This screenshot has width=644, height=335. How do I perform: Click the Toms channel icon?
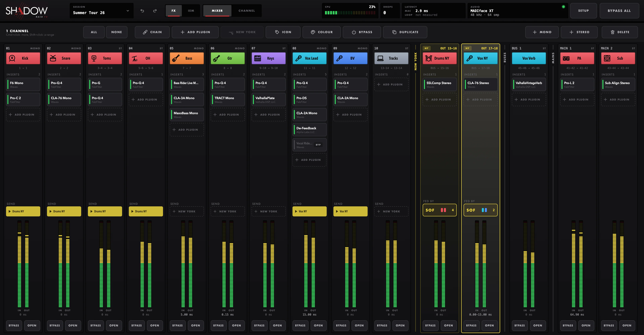[x=94, y=58]
